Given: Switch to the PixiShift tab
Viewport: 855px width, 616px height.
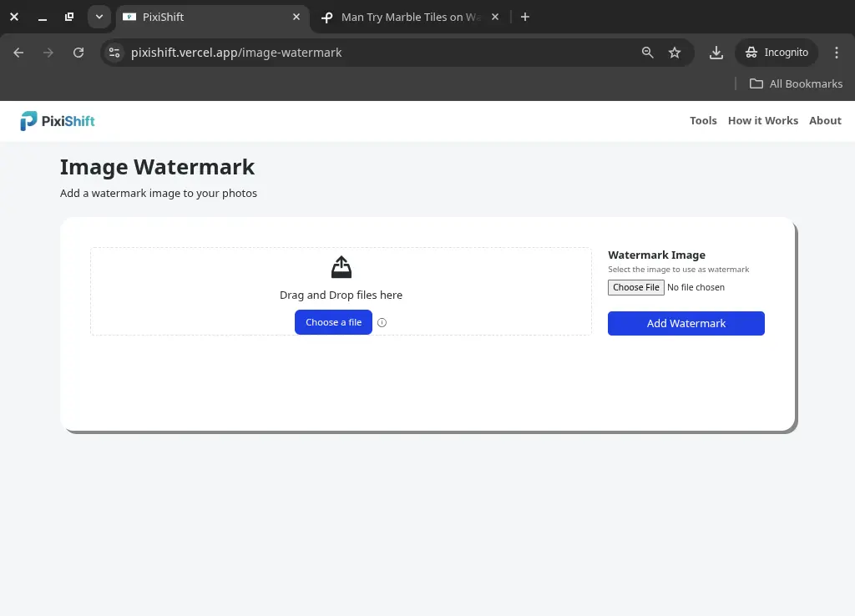Looking at the screenshot, I should [213, 17].
